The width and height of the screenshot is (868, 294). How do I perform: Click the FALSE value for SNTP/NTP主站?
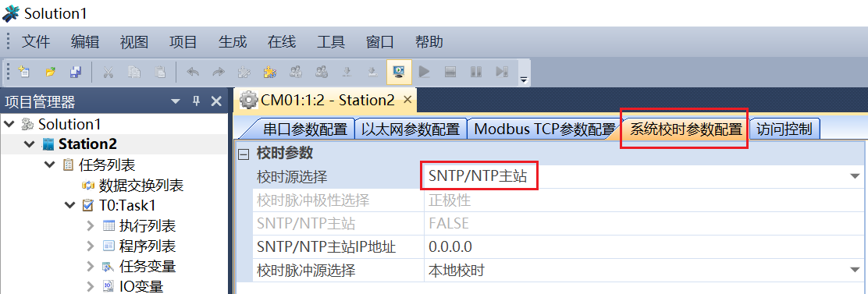click(x=448, y=224)
